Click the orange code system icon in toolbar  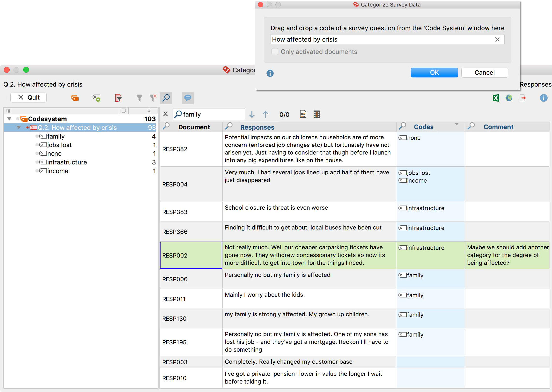75,98
